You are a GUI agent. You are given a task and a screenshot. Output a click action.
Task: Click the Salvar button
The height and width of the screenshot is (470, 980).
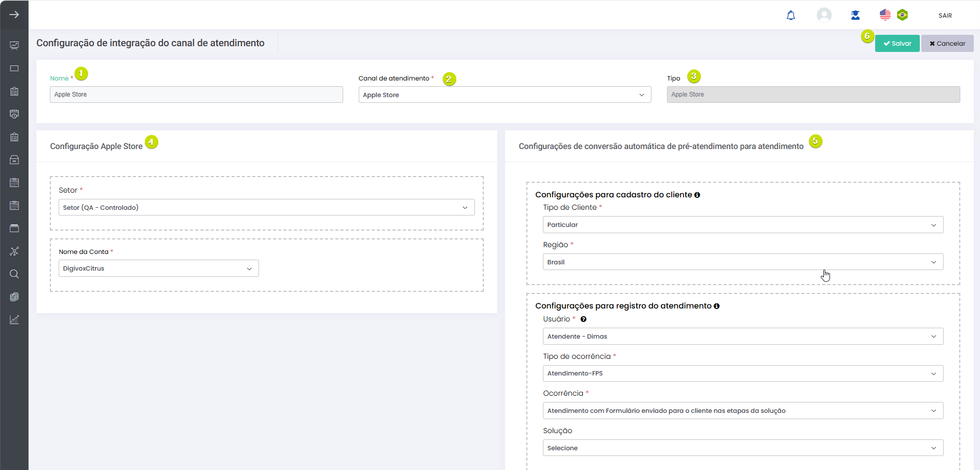[897, 44]
